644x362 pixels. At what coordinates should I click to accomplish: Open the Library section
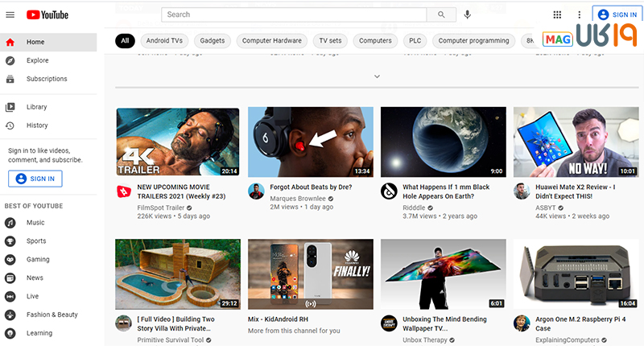(x=36, y=107)
